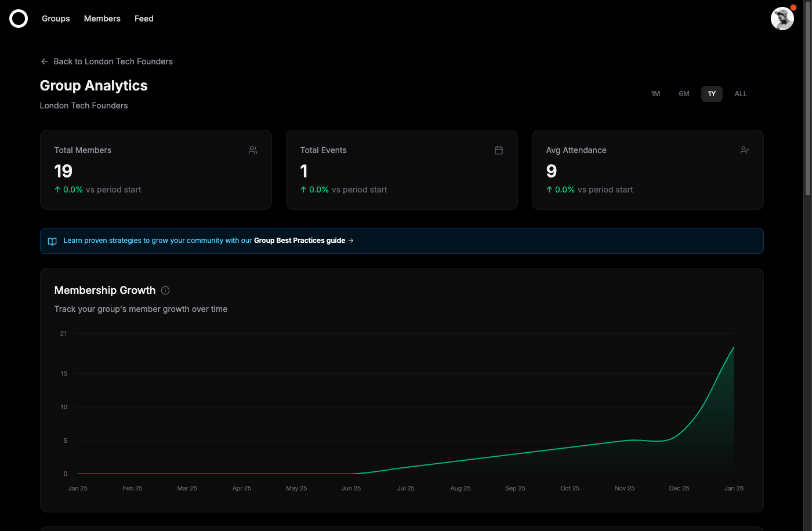The width and height of the screenshot is (812, 531).
Task: Click Back to London Tech Founders
Action: coord(113,61)
